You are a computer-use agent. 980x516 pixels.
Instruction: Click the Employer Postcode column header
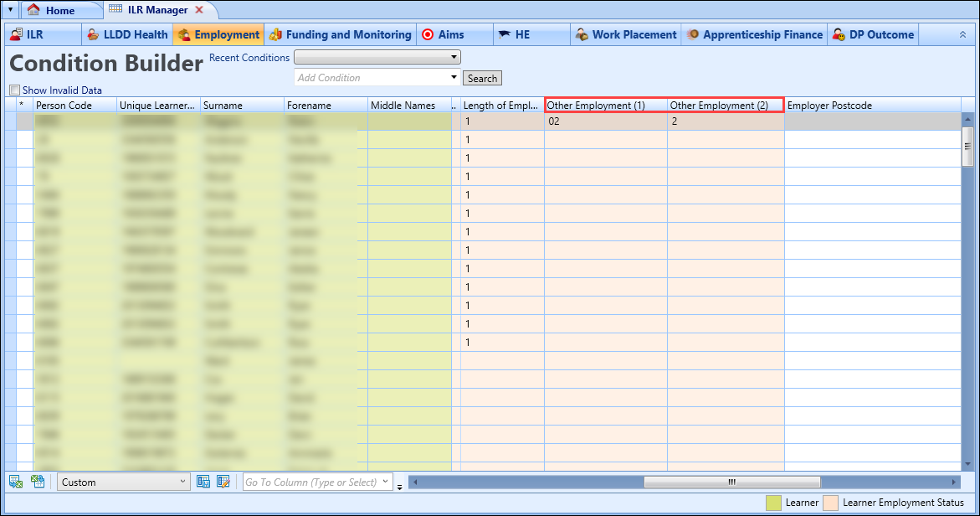click(873, 105)
